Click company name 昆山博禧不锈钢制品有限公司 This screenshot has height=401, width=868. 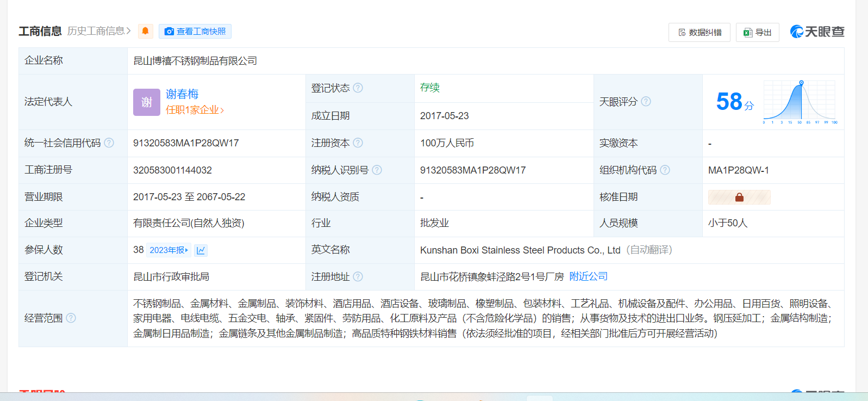195,61
